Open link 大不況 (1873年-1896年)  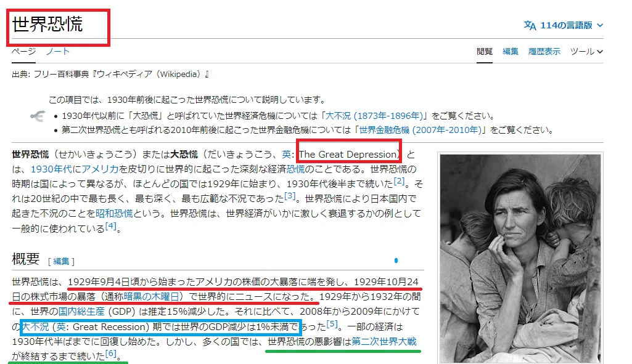[x=374, y=116]
